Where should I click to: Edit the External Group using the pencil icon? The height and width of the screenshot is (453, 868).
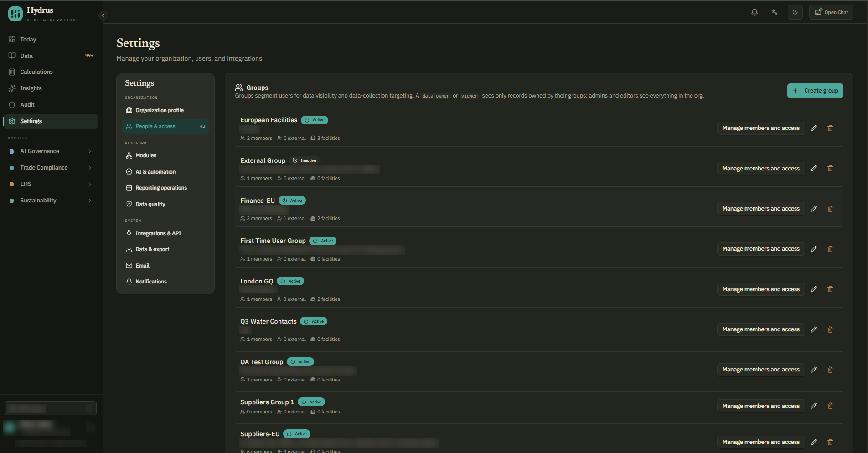coord(814,168)
